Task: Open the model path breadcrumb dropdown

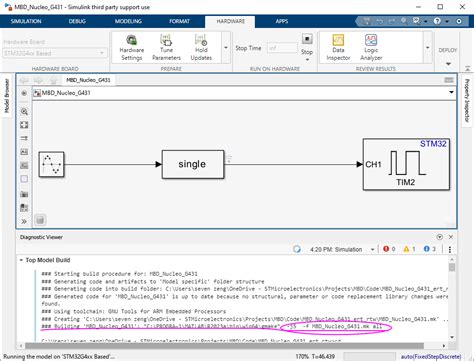Action: coord(451,92)
